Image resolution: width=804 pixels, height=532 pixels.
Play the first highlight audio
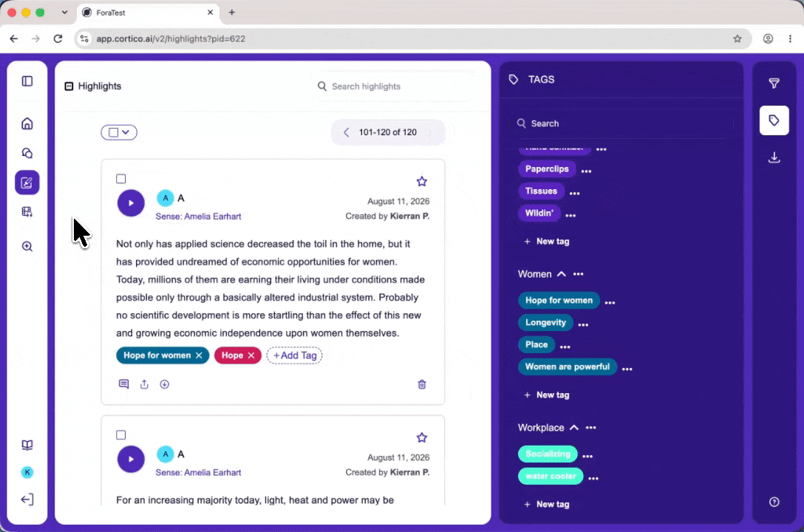tap(131, 203)
